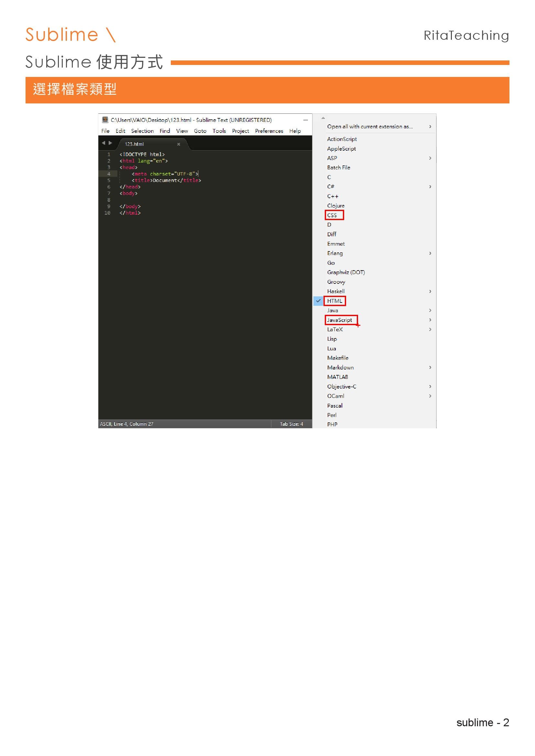
Task: Expand the ASP submenu arrow
Action: 430,158
